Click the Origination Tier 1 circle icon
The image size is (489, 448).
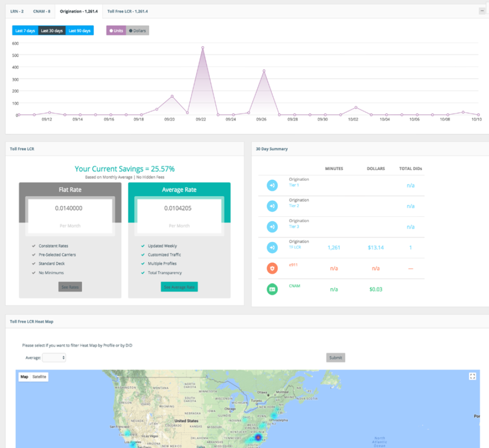pos(271,185)
